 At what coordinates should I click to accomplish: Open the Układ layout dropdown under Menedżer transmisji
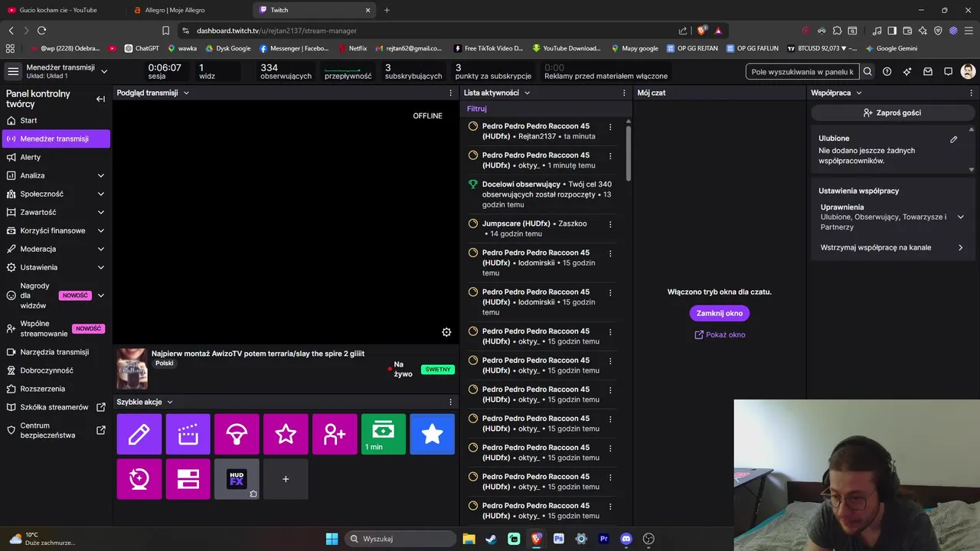pyautogui.click(x=104, y=71)
